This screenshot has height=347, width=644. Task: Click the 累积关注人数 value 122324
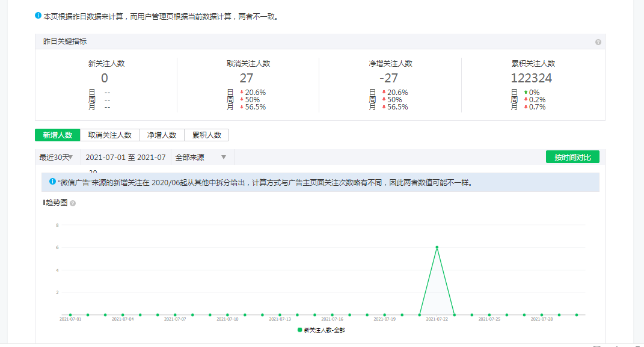pos(532,78)
